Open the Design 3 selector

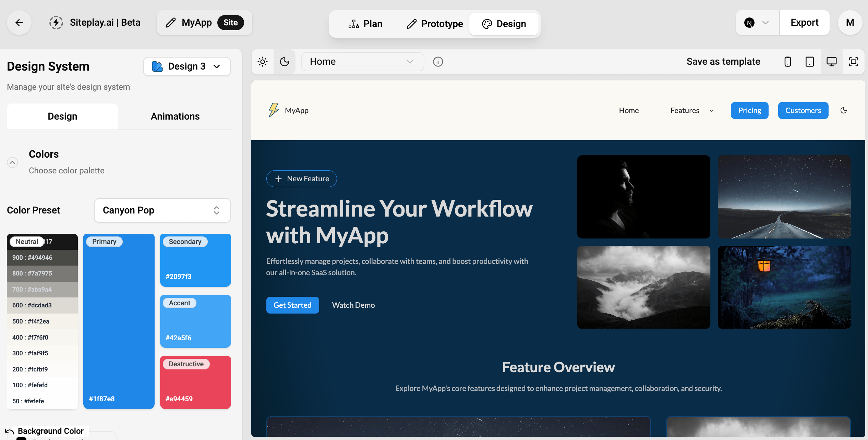click(x=187, y=66)
